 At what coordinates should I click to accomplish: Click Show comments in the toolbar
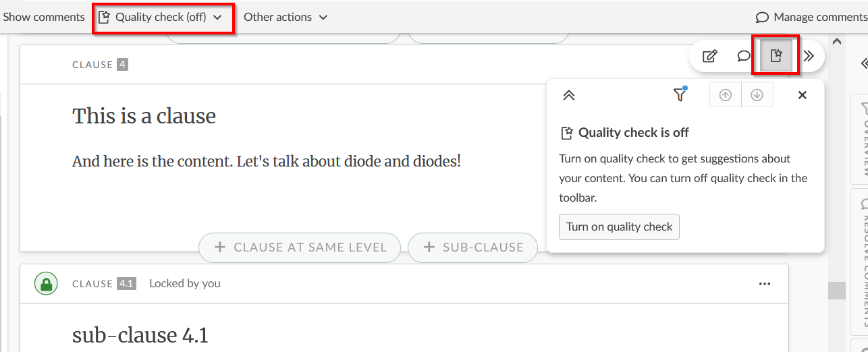pos(44,18)
